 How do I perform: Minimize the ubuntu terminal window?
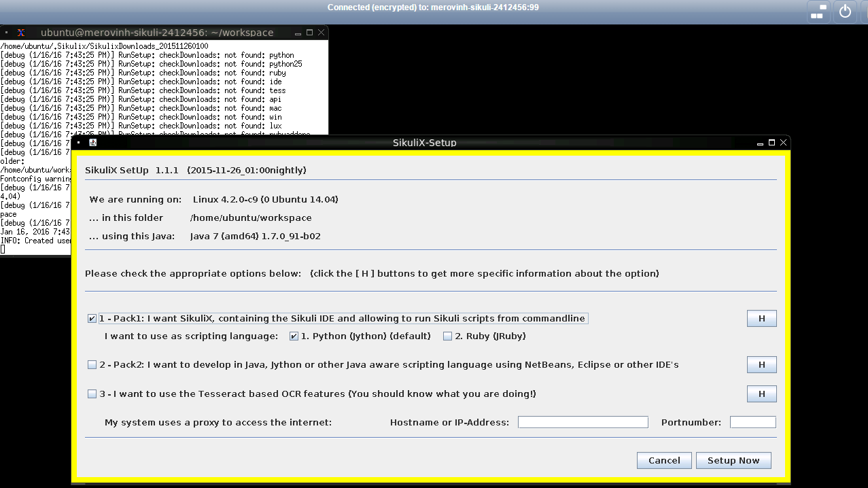click(x=298, y=33)
